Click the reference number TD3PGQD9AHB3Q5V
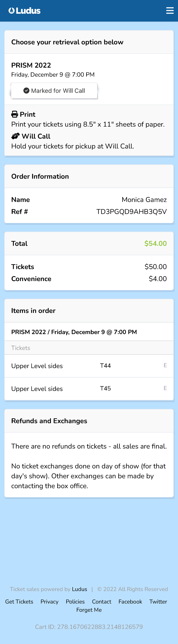This screenshot has height=644, width=178. tap(131, 211)
